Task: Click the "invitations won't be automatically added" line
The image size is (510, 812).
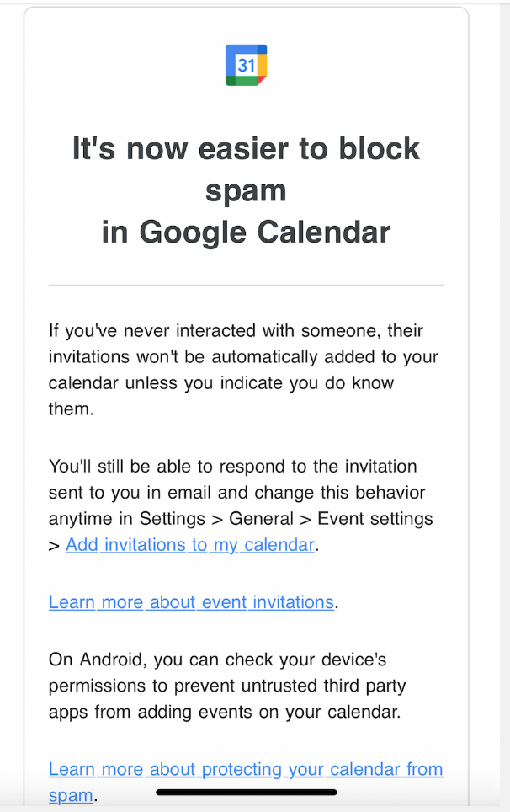Action: coord(243,356)
